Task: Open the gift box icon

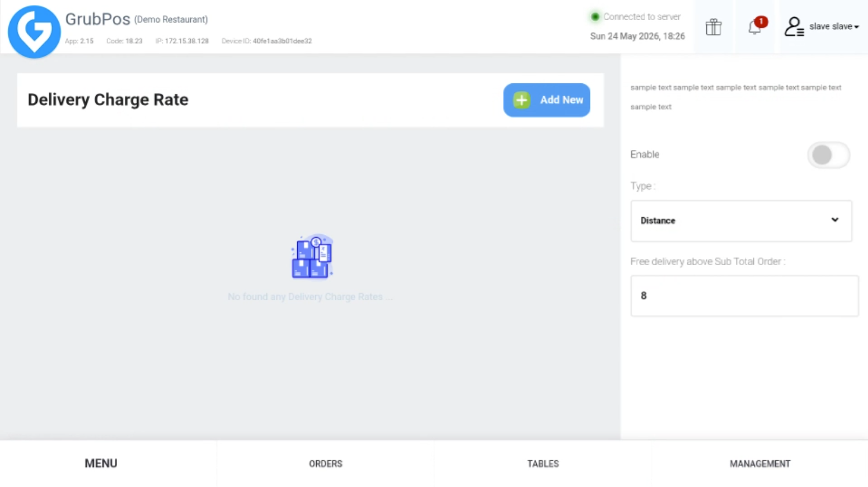Action: pos(714,27)
